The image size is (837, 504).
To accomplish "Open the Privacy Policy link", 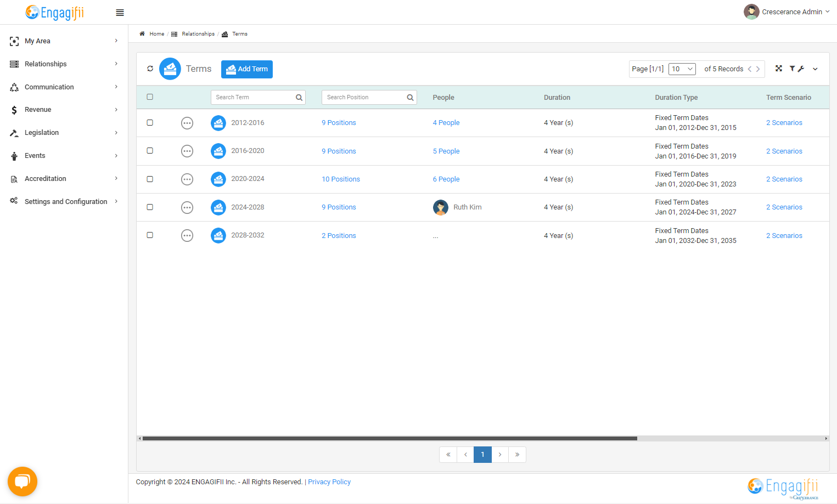I will point(329,482).
